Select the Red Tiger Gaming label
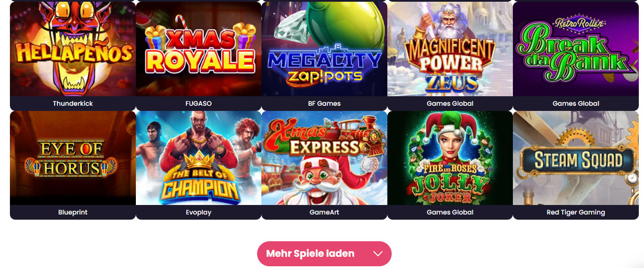Screen dimensions: 644x268 [x=576, y=212]
